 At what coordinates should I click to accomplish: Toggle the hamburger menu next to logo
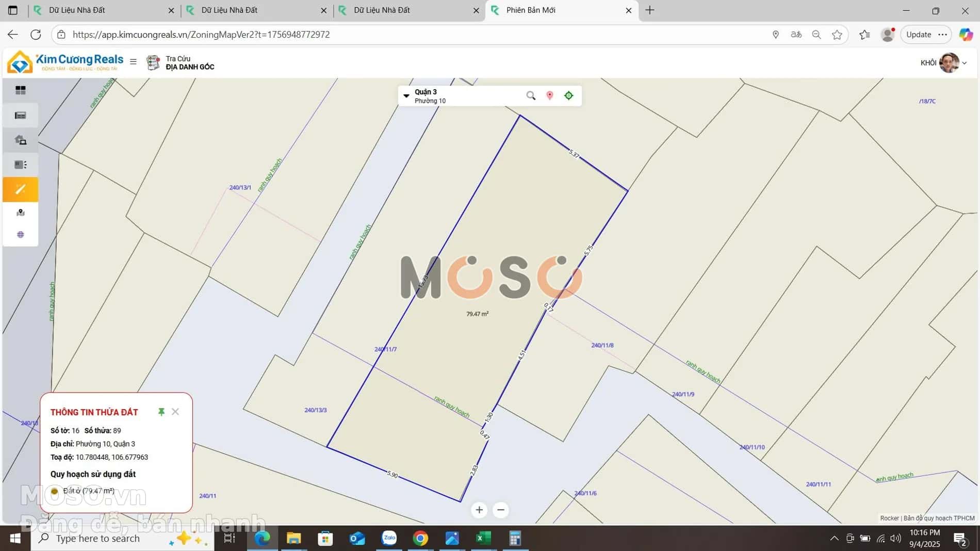133,62
